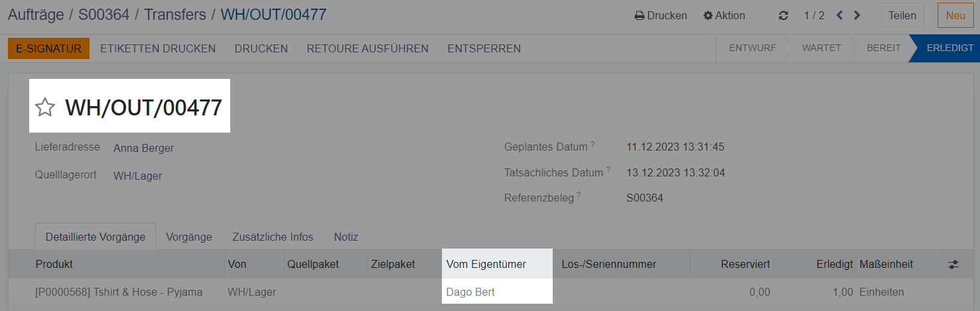This screenshot has height=311, width=980.
Task: Open the Aktion dropdown menu
Action: pyautogui.click(x=724, y=15)
